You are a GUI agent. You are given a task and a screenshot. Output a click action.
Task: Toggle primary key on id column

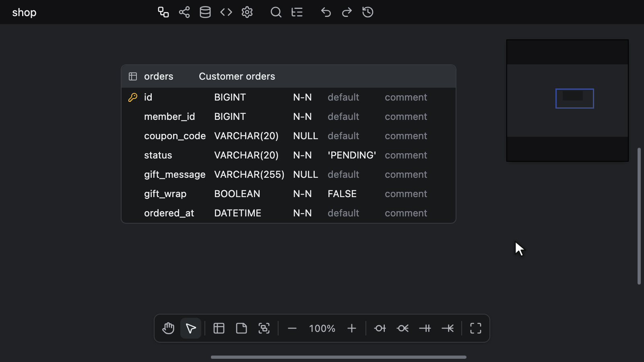pyautogui.click(x=133, y=97)
